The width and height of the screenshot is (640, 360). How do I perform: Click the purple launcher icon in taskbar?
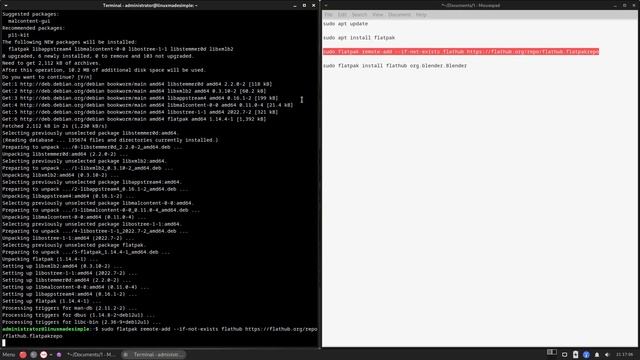[59, 355]
